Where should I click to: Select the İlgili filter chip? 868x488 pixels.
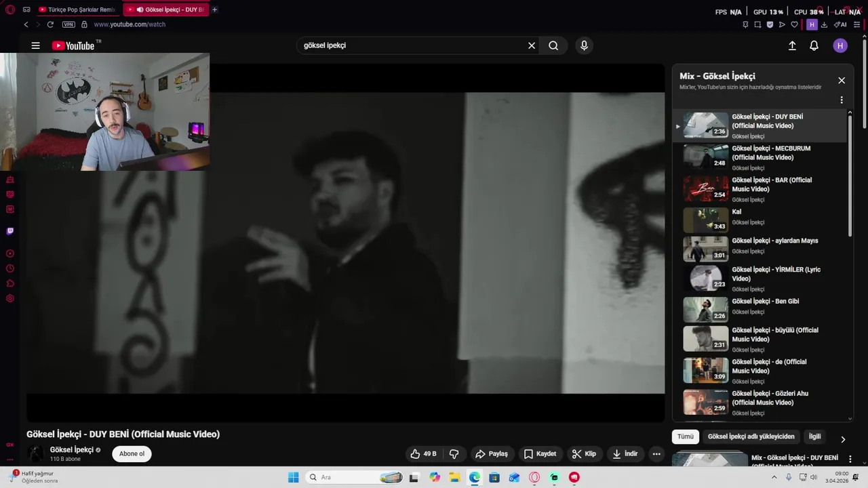coord(814,436)
